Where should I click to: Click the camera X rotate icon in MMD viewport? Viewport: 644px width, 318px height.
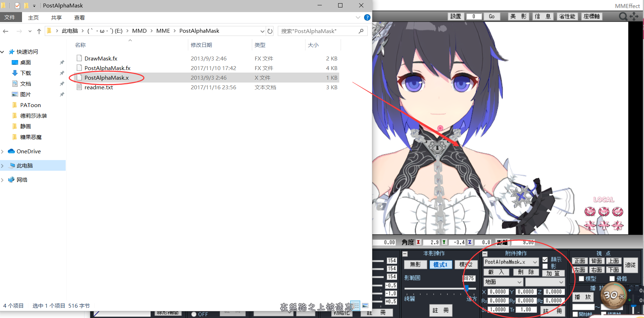(x=590, y=212)
